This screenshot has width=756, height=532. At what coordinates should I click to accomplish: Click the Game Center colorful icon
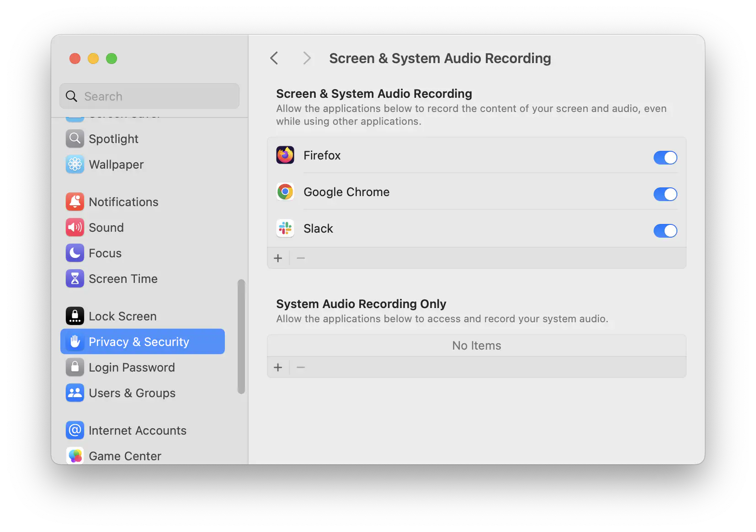75,456
